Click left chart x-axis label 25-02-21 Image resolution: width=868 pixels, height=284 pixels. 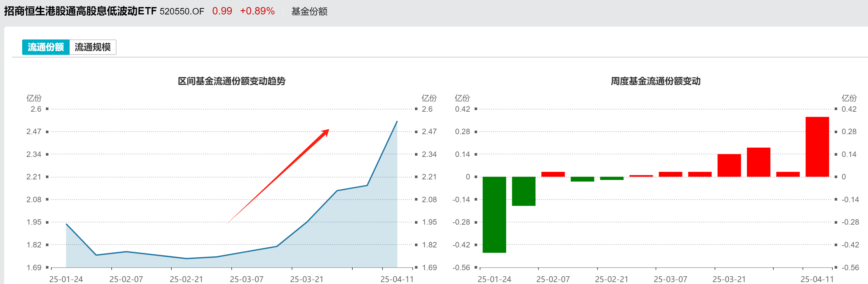click(x=186, y=279)
